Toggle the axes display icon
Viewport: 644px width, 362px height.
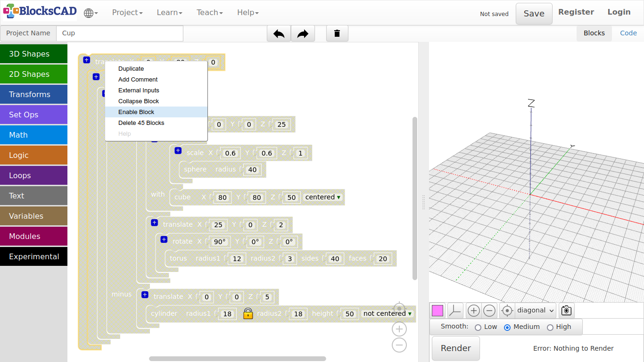coord(455,311)
